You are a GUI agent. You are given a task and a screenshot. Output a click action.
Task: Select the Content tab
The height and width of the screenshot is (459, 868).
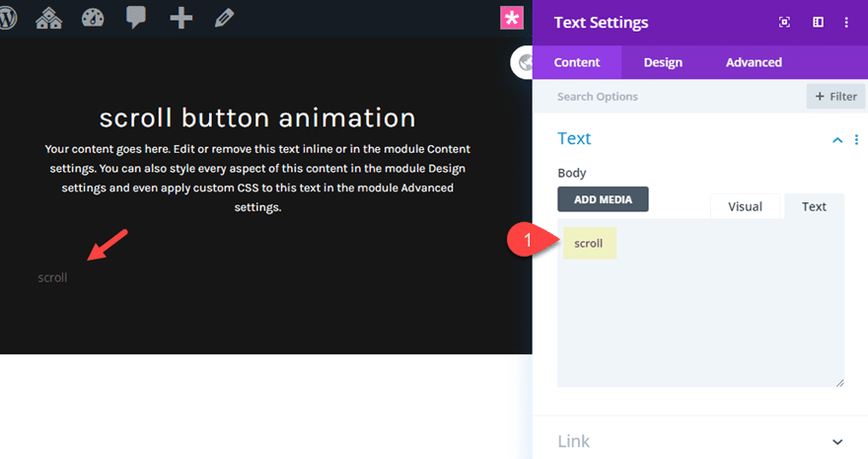(577, 62)
